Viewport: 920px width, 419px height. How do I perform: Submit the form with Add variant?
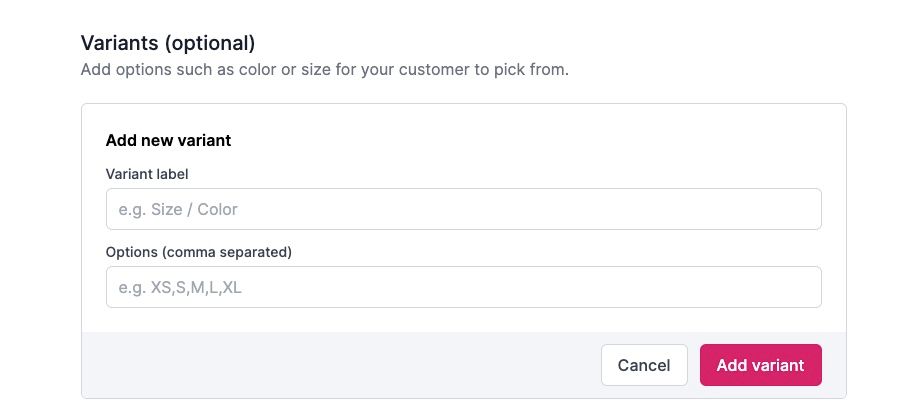pos(760,365)
